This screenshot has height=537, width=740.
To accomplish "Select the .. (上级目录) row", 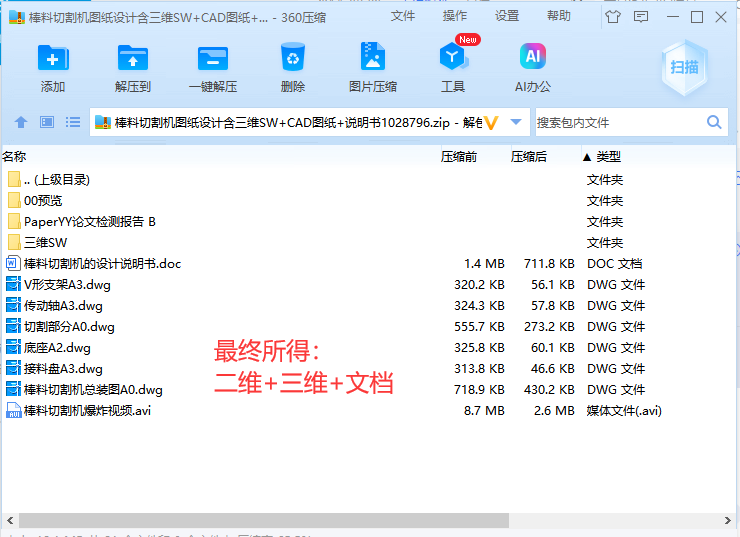I will tap(368, 179).
